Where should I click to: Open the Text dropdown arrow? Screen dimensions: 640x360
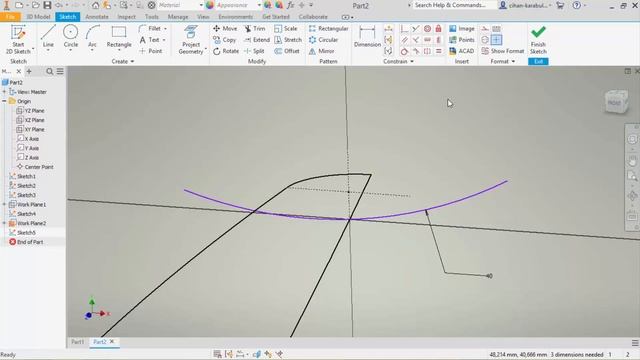[x=164, y=40]
